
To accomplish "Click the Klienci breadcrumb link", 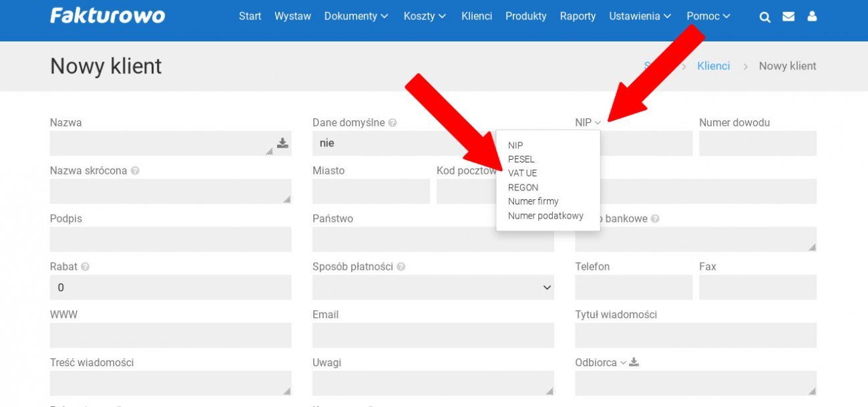I will click(x=713, y=66).
